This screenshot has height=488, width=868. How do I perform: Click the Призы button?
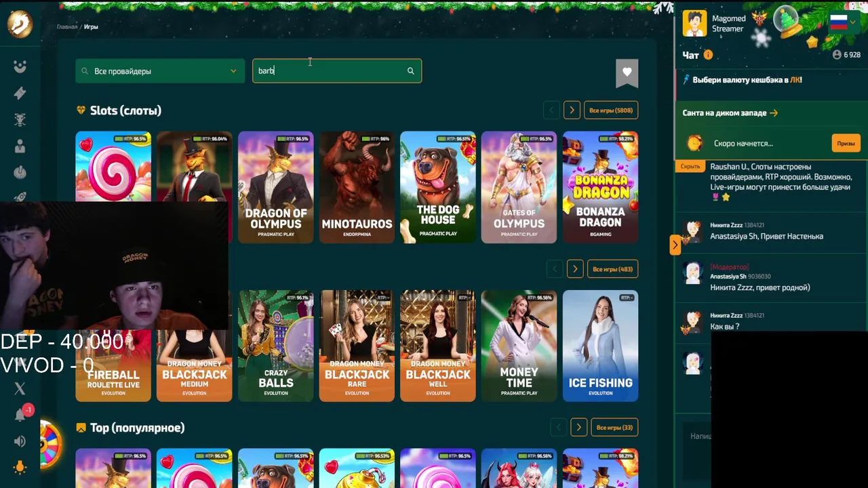(x=846, y=143)
